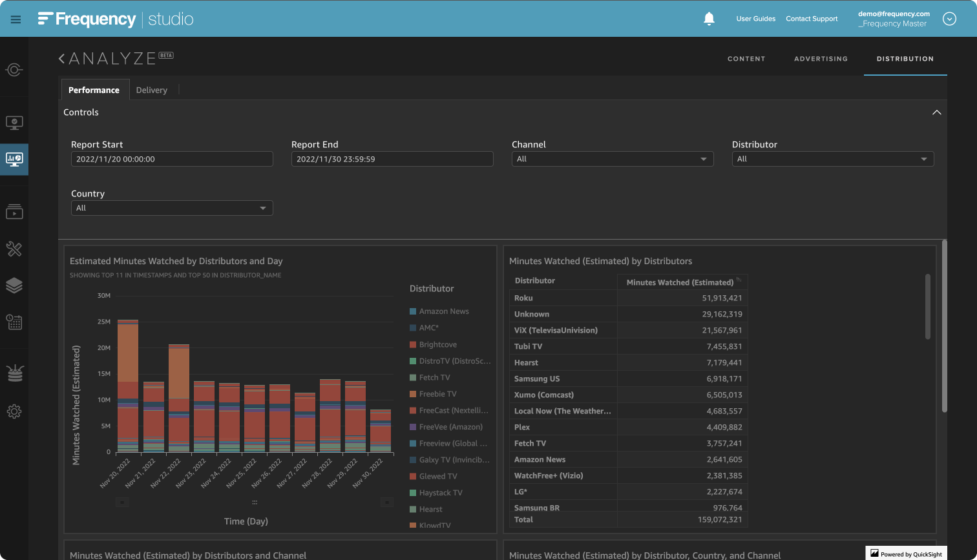Select Hearst in the chart legend

tap(431, 509)
